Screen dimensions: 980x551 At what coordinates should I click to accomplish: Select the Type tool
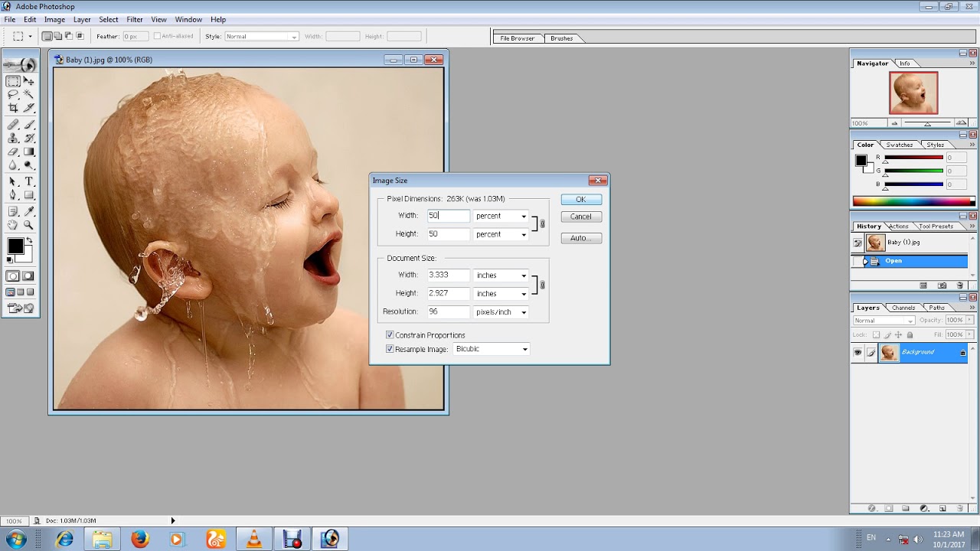click(x=29, y=181)
